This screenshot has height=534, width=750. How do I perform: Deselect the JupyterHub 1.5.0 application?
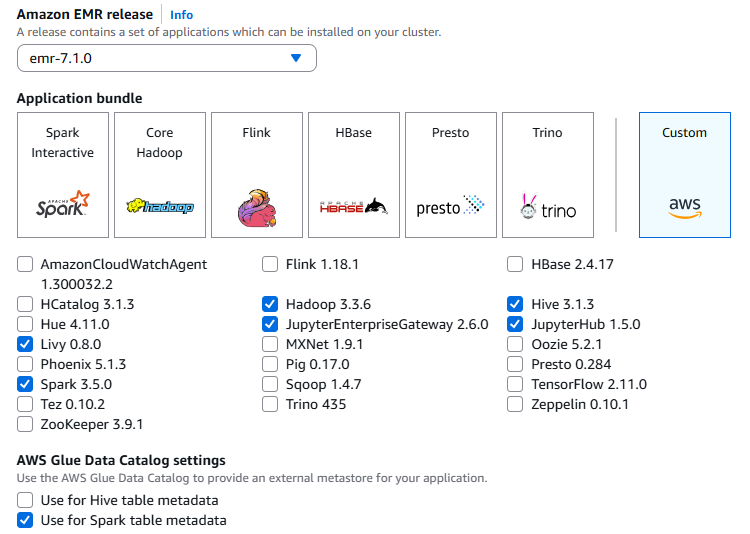coord(515,324)
